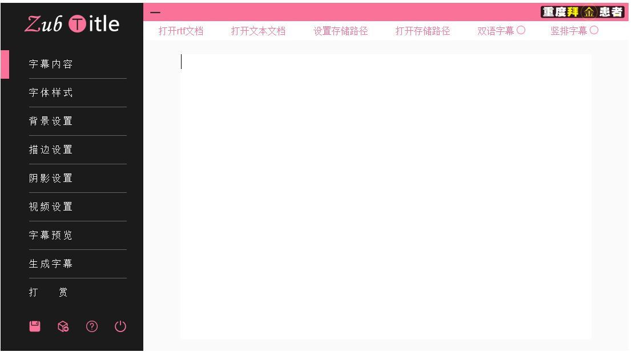Set the storage path with 设置存储路径
This screenshot has height=364, width=640.
340,31
